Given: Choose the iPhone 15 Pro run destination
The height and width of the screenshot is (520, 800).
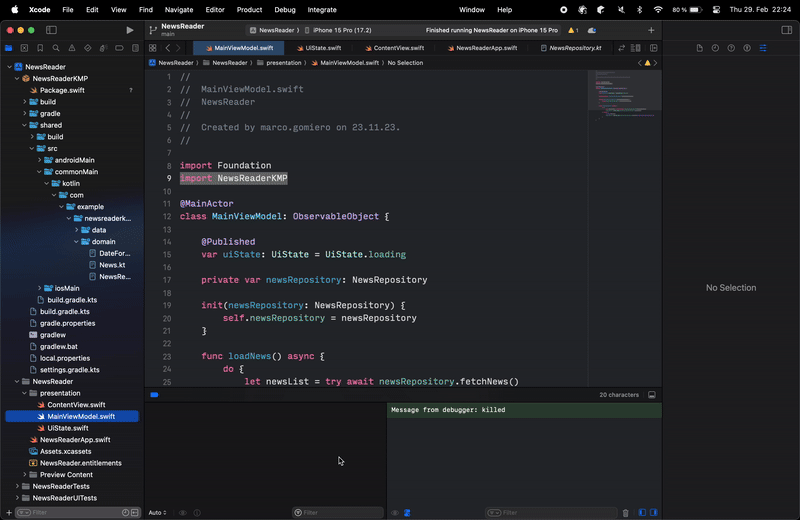Looking at the screenshot, I should click(x=338, y=30).
